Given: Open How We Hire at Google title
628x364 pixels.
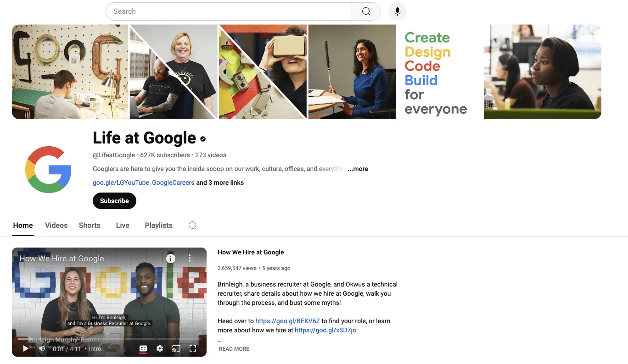Looking at the screenshot, I should click(x=251, y=252).
